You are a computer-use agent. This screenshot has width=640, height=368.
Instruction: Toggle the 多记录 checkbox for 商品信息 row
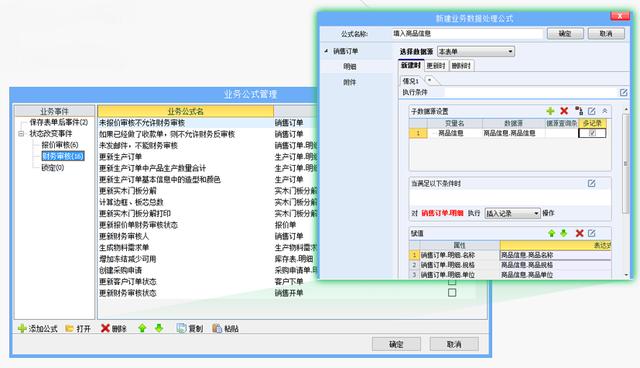(x=592, y=133)
